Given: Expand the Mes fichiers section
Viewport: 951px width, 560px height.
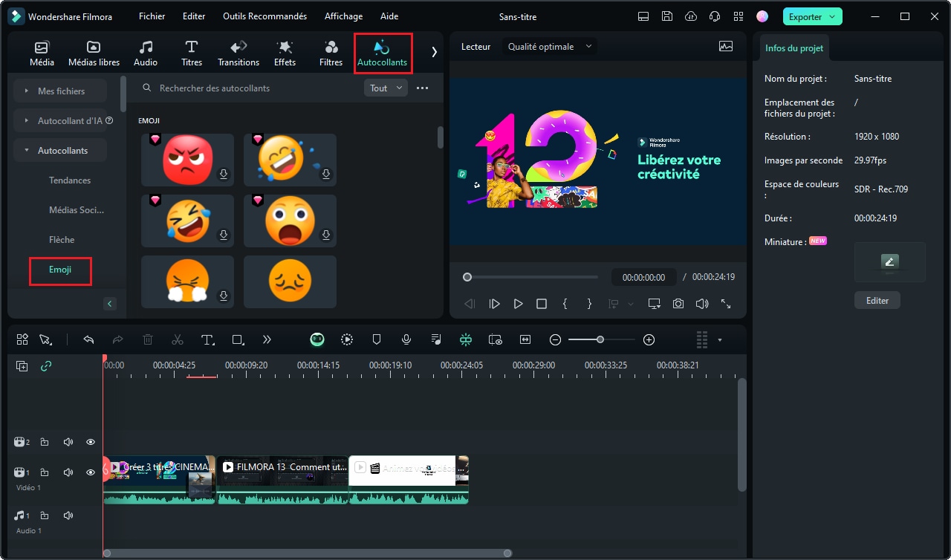Looking at the screenshot, I should point(60,91).
